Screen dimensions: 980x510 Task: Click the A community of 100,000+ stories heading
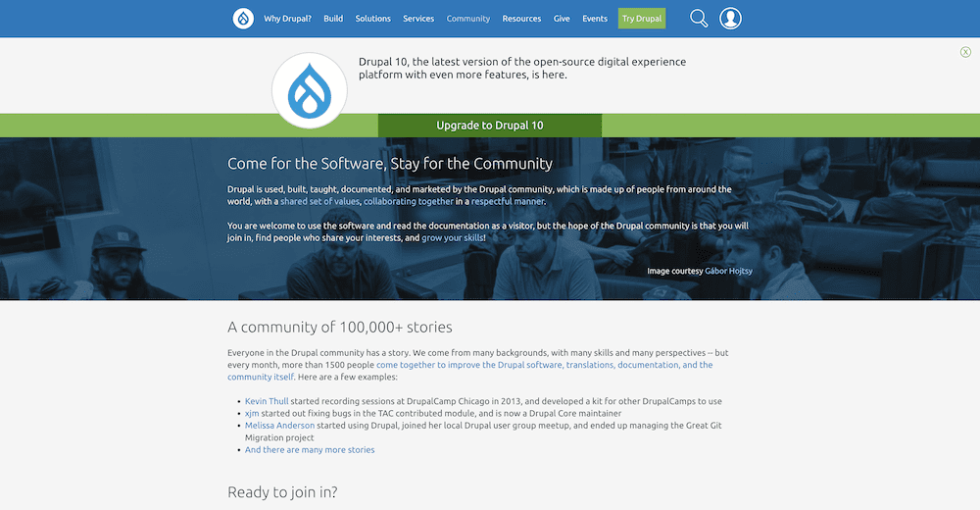point(340,328)
